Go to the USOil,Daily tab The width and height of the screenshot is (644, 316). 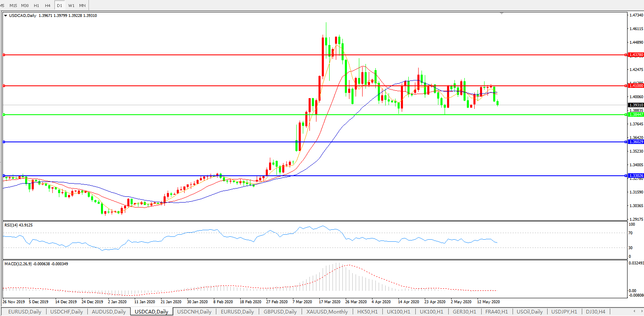[529, 312]
